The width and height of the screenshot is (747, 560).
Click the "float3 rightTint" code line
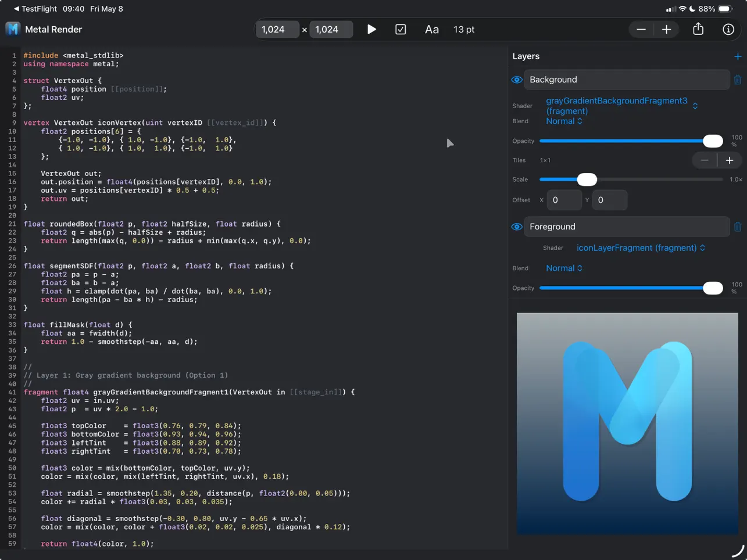tap(141, 451)
